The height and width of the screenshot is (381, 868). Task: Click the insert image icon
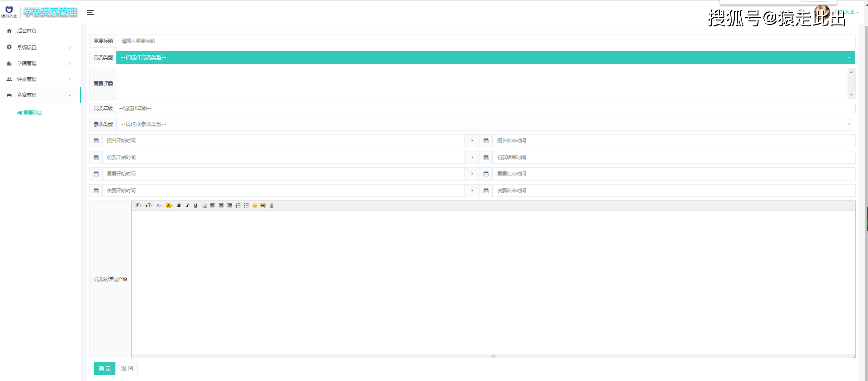pyautogui.click(x=263, y=206)
